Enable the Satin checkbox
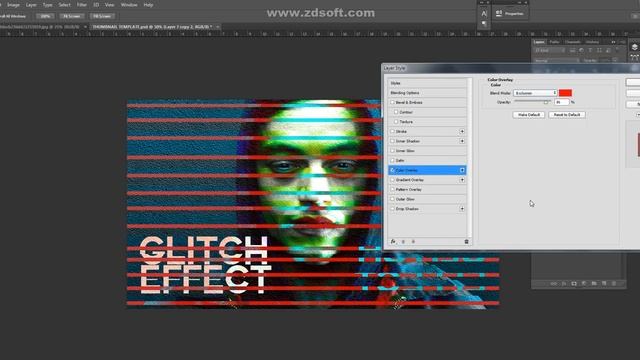The image size is (640, 360). click(x=392, y=160)
